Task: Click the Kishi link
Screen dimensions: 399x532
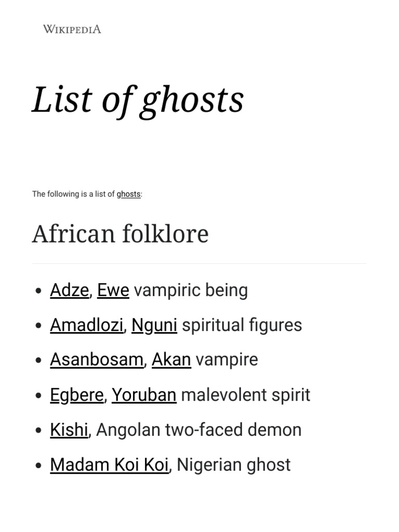Action: coord(69,430)
